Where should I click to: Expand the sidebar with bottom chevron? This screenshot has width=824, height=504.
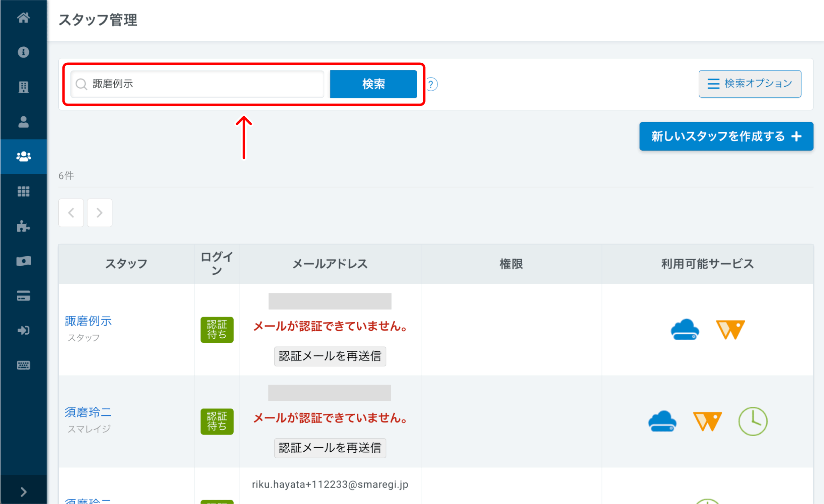click(23, 492)
